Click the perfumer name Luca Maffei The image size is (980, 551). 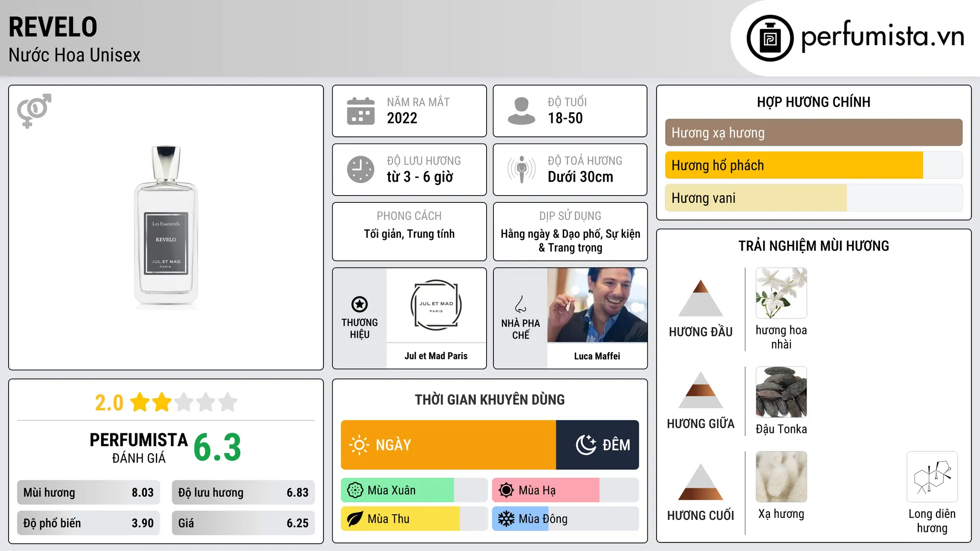click(x=597, y=356)
